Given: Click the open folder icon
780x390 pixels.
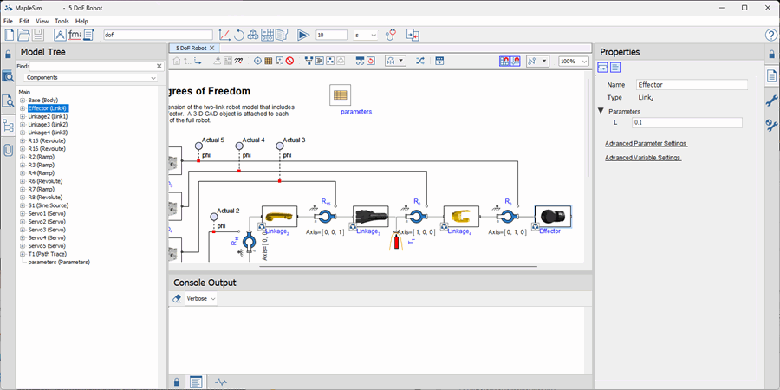Looking at the screenshot, I should 24,35.
